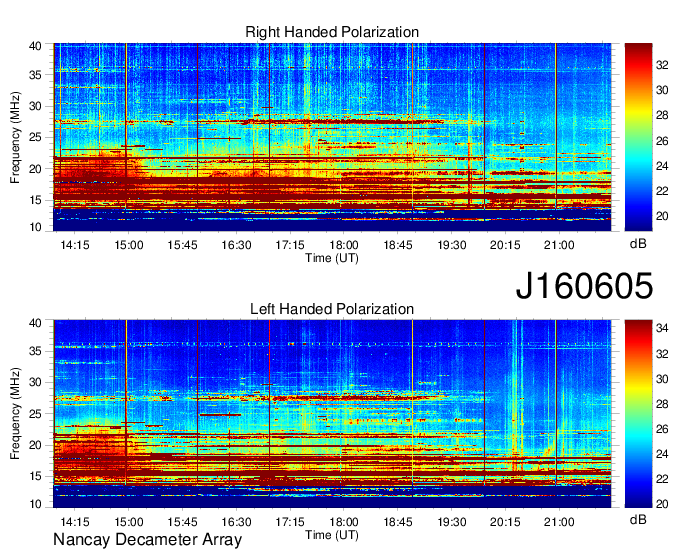This screenshot has width=680, height=552.
Task: Click the 10 MHz tick on upper plot
Action: point(35,227)
